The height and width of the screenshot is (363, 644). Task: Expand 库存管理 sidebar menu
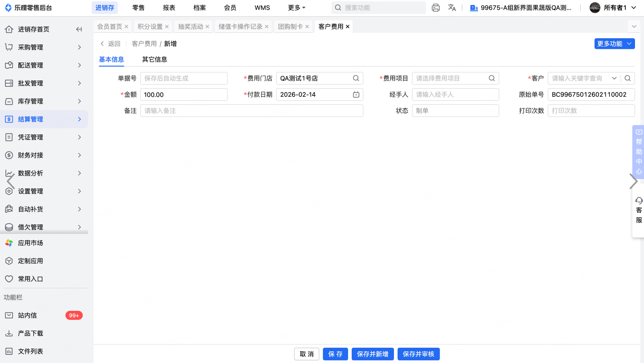pos(44,101)
